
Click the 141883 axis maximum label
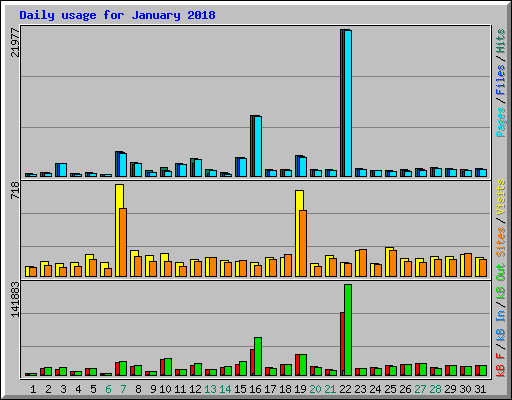point(15,299)
